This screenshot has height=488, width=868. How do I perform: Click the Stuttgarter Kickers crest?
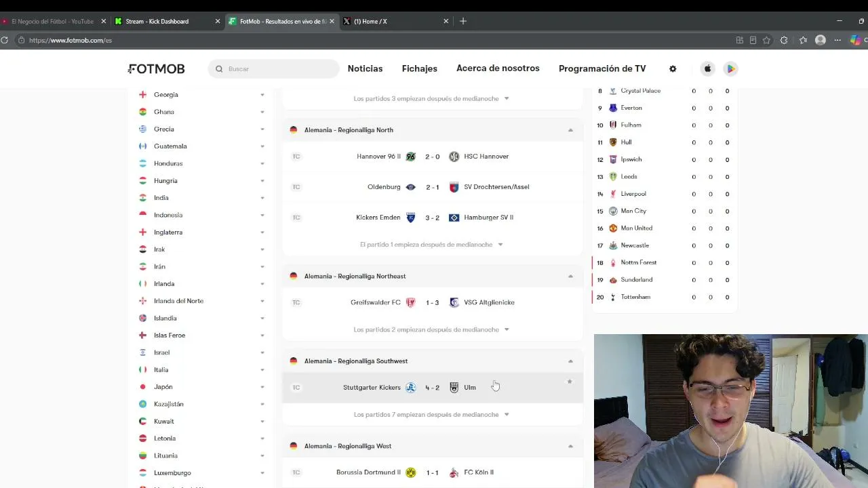point(410,388)
